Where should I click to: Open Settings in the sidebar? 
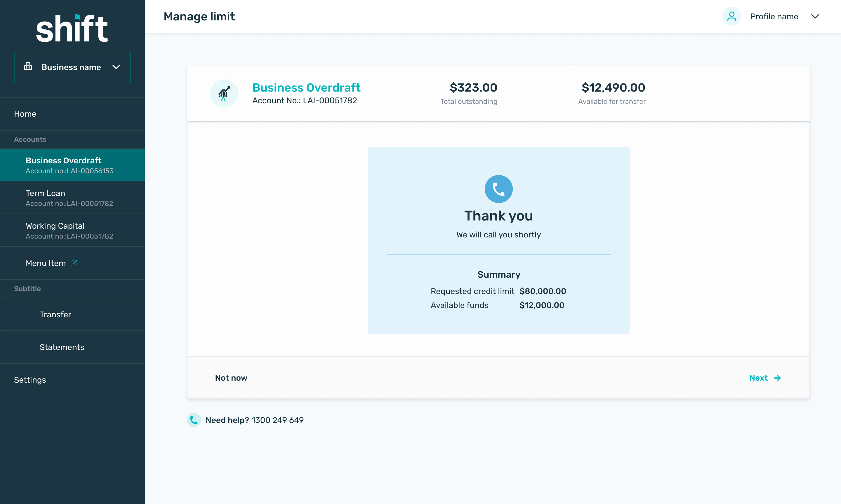(x=30, y=380)
